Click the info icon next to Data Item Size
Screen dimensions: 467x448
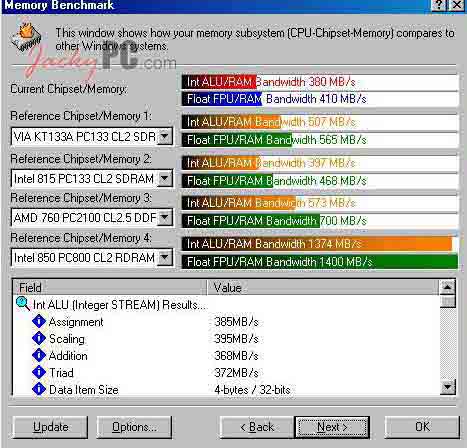click(39, 389)
